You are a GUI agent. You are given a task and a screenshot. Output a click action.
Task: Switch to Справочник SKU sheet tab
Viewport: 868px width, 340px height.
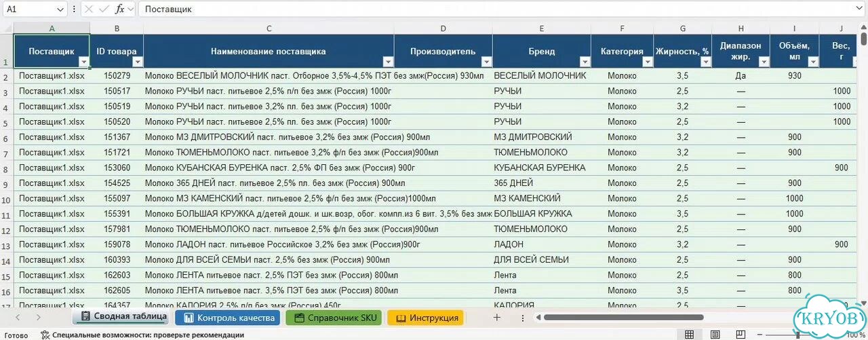click(334, 318)
